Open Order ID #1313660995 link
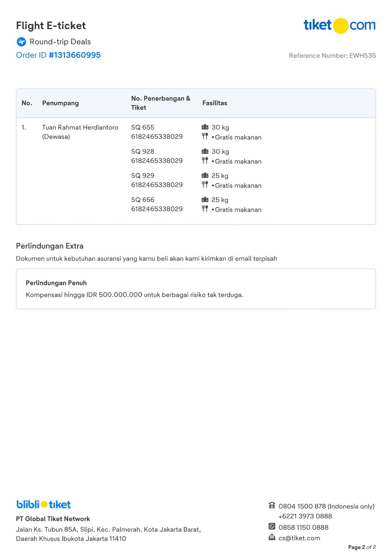 click(58, 55)
